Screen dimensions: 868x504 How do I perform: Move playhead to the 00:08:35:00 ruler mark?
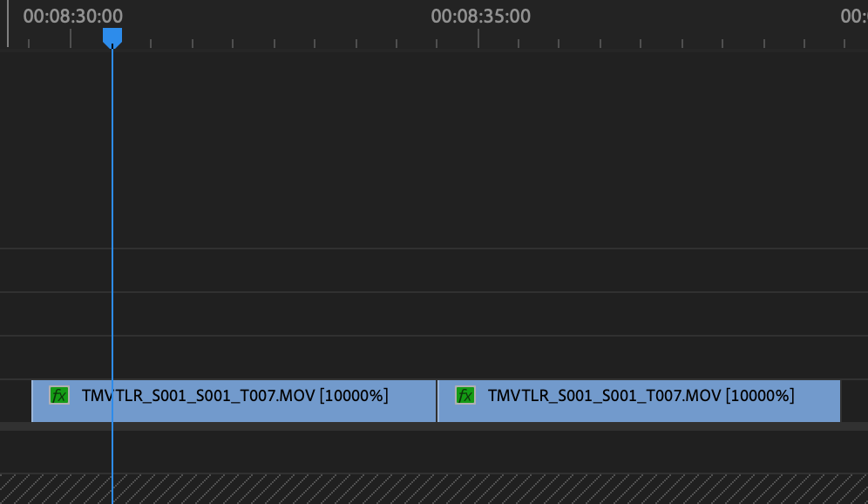pos(478,38)
